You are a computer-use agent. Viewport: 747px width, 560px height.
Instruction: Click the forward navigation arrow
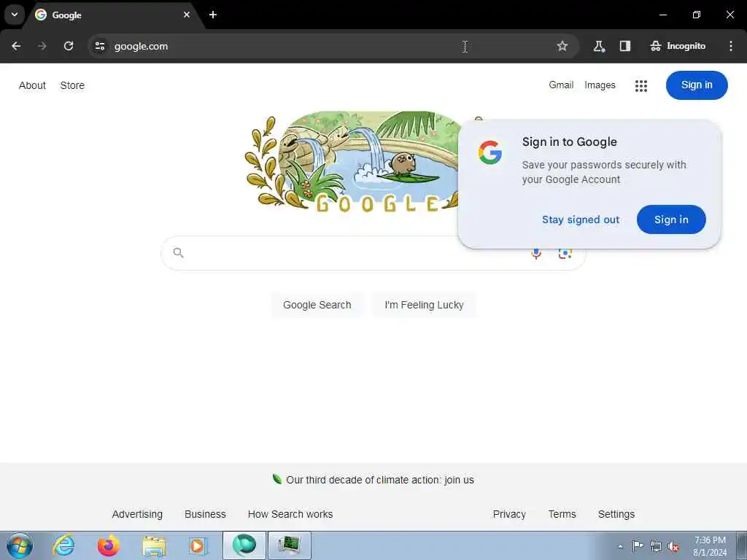click(42, 46)
